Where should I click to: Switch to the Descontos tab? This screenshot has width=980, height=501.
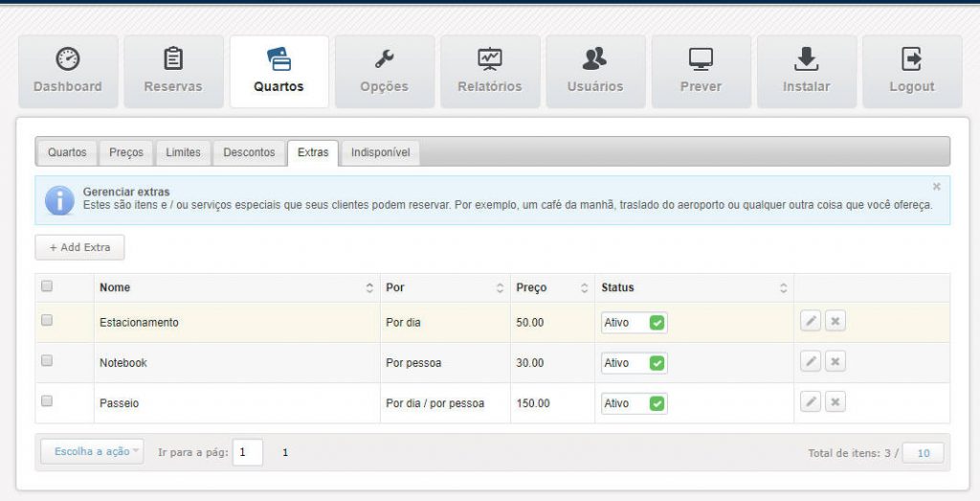click(249, 152)
